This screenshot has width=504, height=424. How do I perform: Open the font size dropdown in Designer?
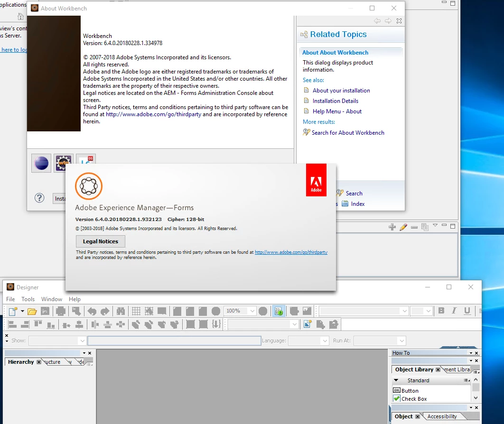point(428,311)
